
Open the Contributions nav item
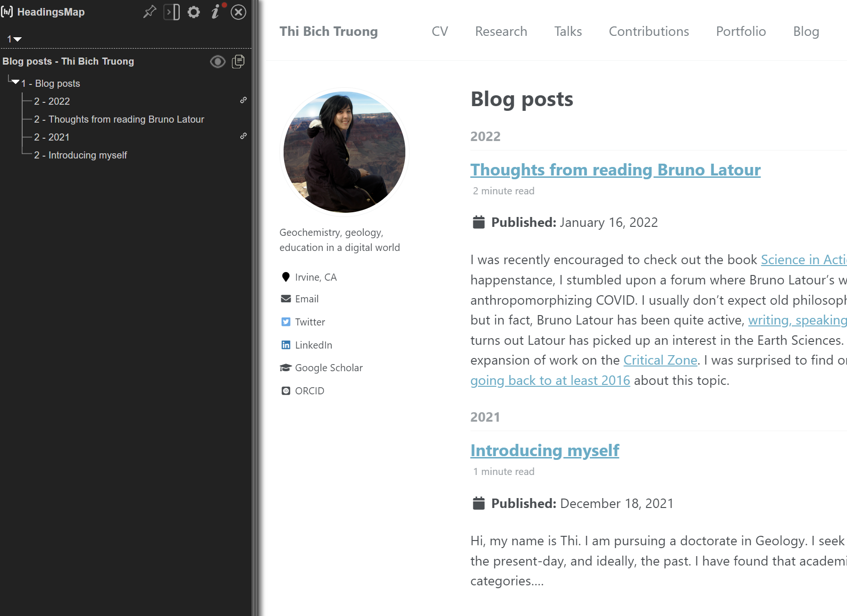pos(649,31)
